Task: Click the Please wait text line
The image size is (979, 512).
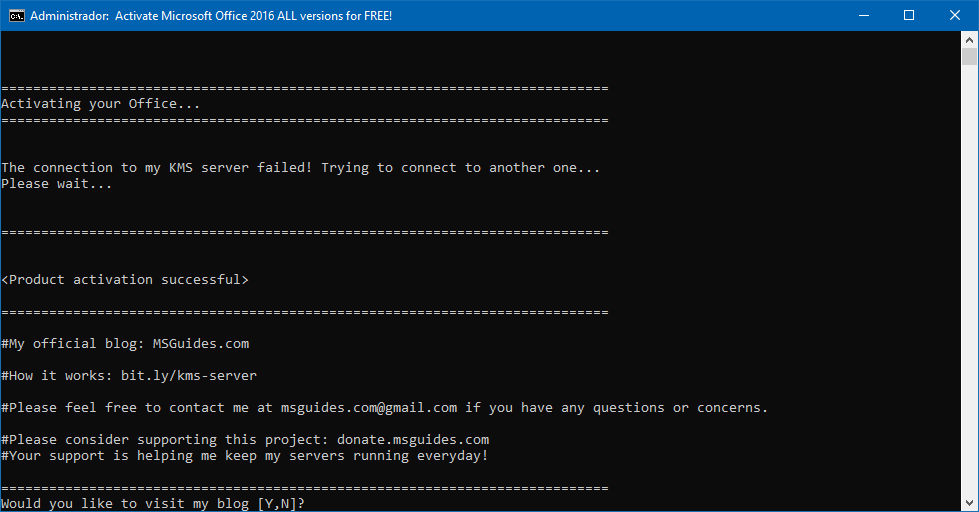Action: coord(57,184)
